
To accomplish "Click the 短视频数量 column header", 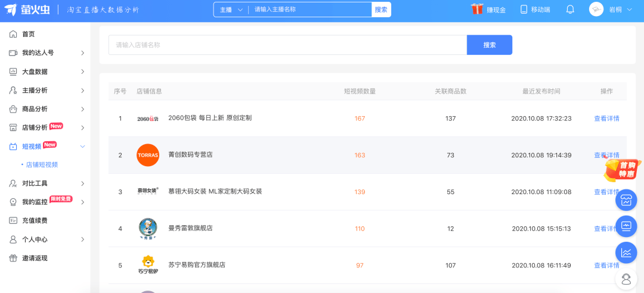I will click(360, 91).
